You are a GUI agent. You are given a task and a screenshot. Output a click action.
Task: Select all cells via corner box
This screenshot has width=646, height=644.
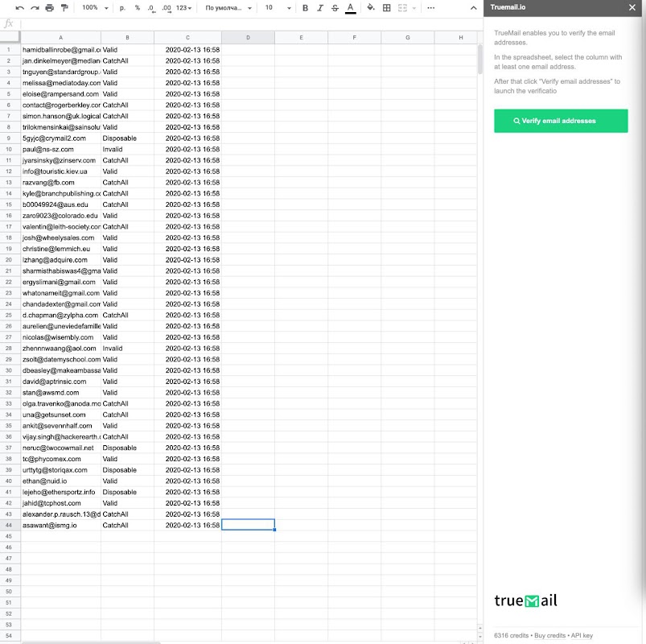10,37
